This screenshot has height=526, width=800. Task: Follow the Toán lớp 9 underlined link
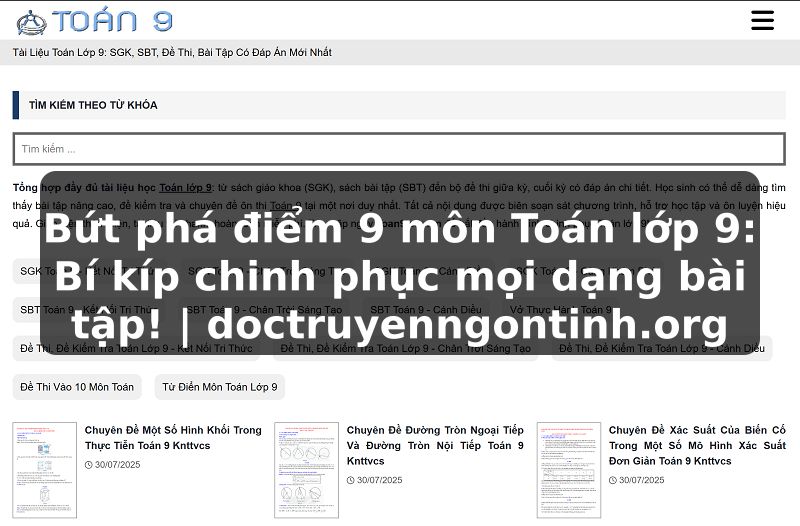(186, 187)
